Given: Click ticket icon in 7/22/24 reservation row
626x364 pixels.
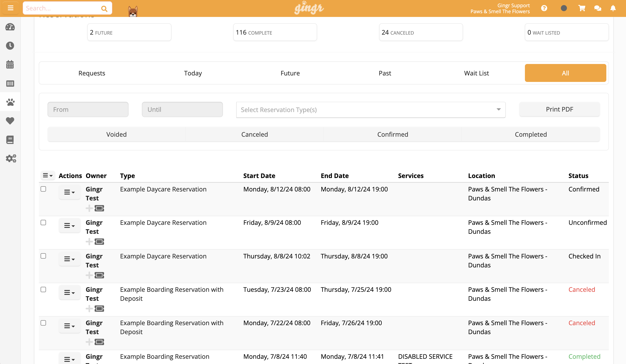Looking at the screenshot, I should (x=99, y=342).
